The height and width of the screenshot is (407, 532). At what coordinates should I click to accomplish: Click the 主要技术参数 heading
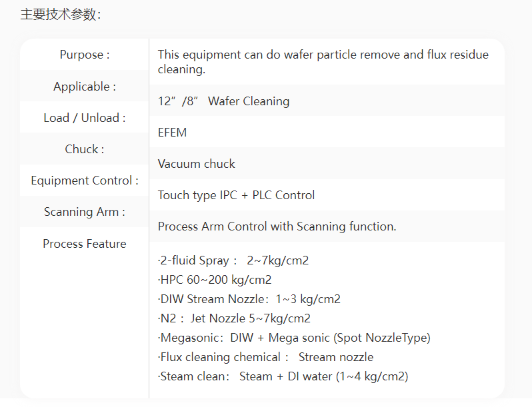[61, 15]
